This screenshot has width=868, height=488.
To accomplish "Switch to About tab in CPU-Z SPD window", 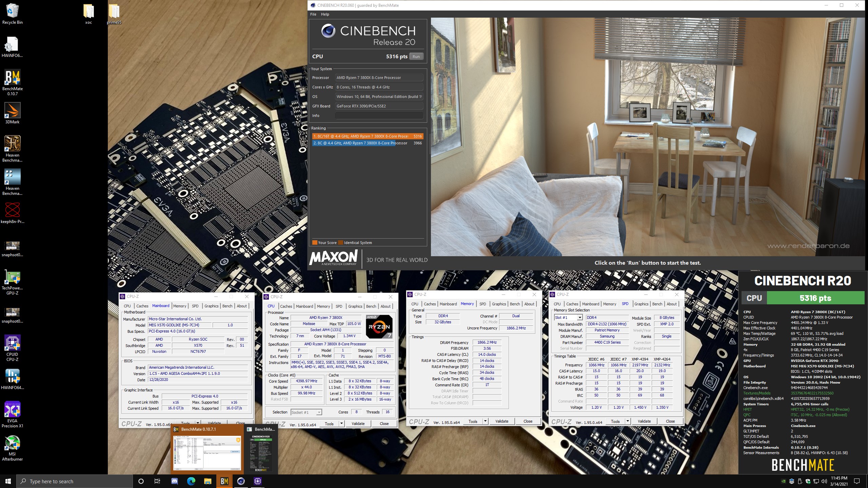I will [671, 304].
